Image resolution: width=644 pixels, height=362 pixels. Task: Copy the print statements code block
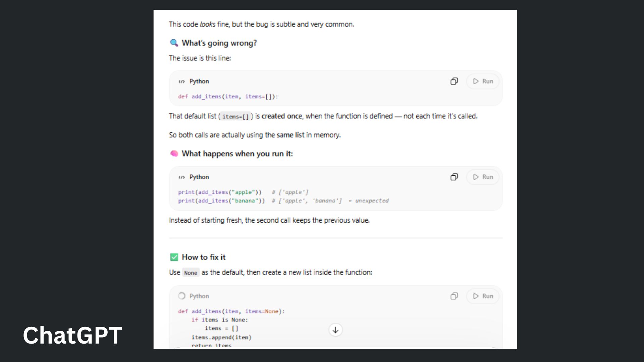coord(454,177)
